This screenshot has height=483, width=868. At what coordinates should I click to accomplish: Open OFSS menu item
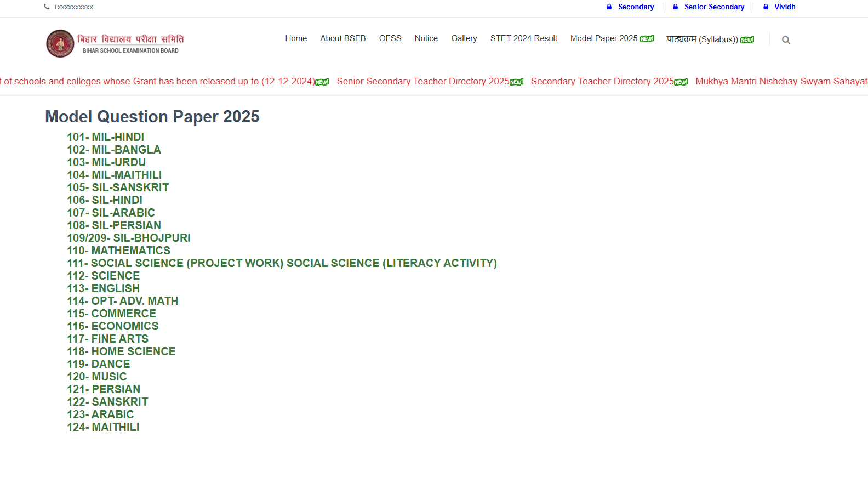point(390,38)
